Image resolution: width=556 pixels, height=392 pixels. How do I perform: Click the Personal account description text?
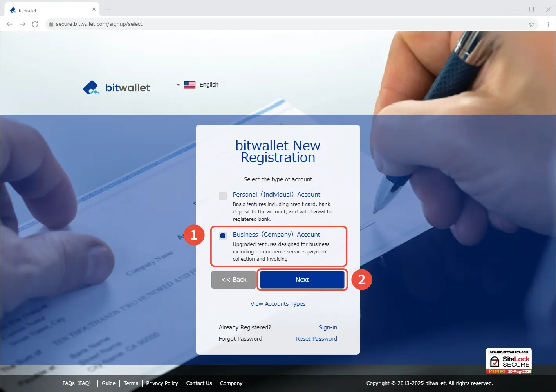(x=282, y=212)
